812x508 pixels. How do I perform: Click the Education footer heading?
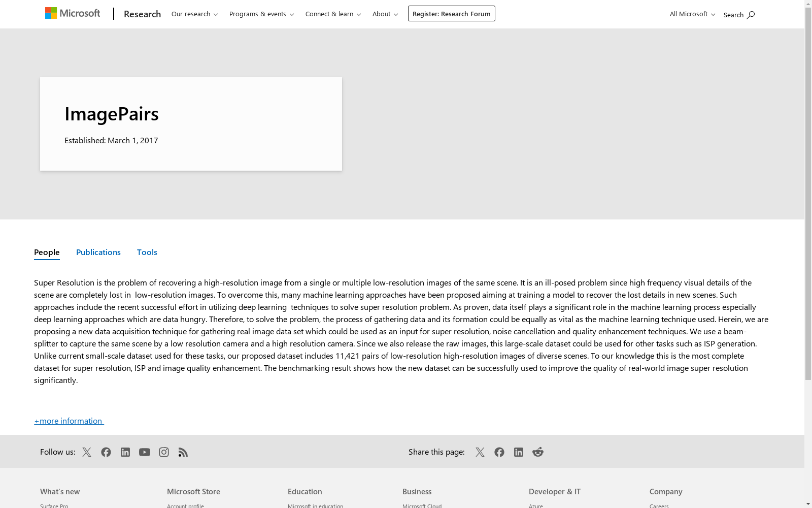pyautogui.click(x=305, y=491)
